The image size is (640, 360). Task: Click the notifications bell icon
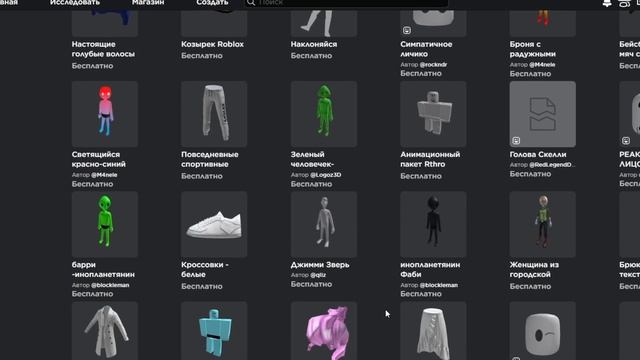tap(607, 3)
